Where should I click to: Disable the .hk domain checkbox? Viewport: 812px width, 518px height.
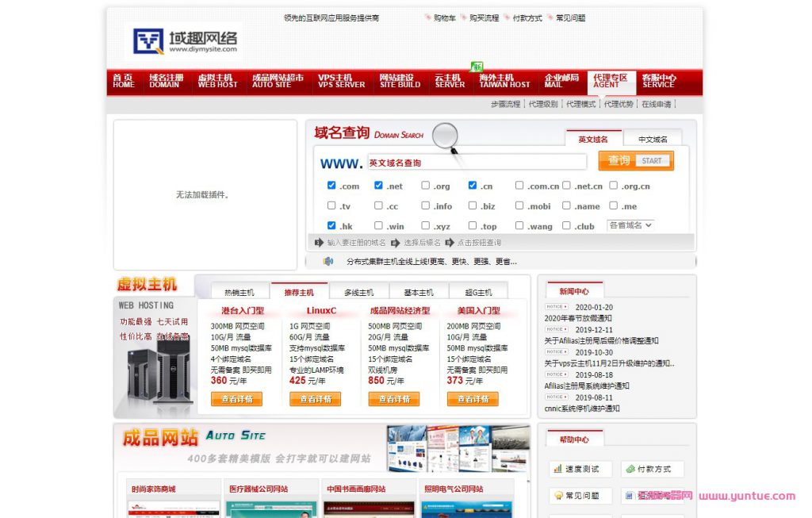332,224
